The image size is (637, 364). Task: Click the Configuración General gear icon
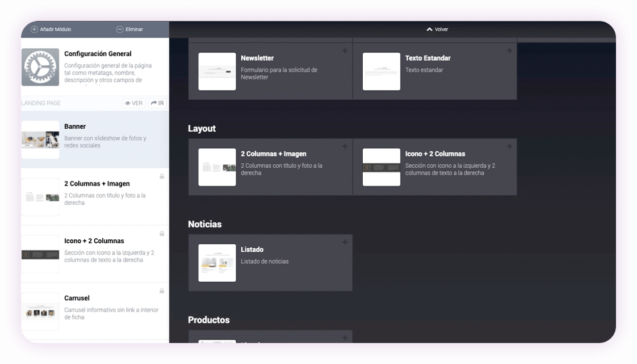click(x=40, y=67)
